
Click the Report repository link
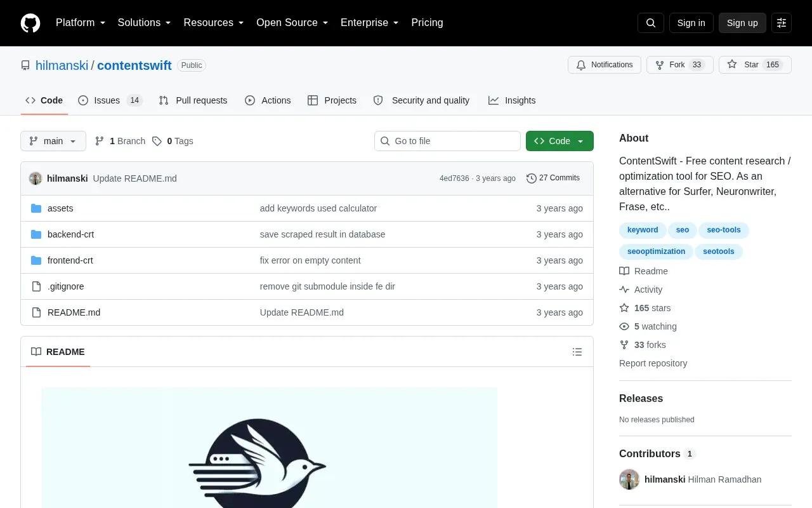pos(653,363)
